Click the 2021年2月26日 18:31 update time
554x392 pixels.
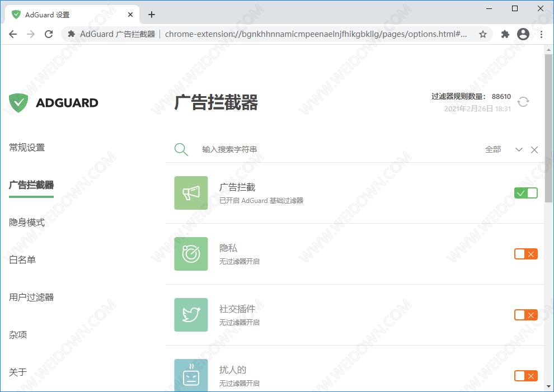(477, 109)
